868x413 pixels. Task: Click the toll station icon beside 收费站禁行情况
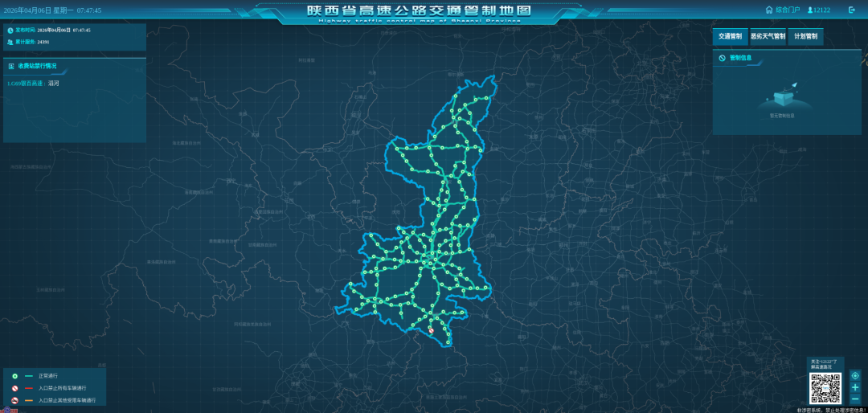click(x=11, y=66)
